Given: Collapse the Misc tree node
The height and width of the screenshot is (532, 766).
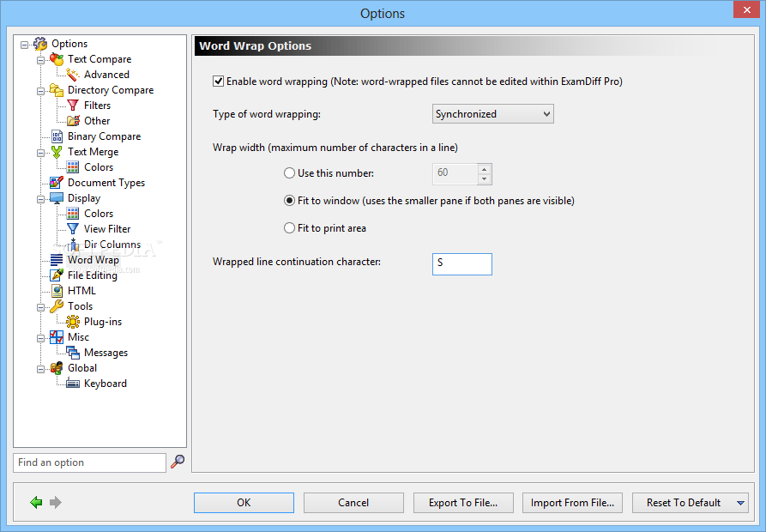Looking at the screenshot, I should pos(40,339).
